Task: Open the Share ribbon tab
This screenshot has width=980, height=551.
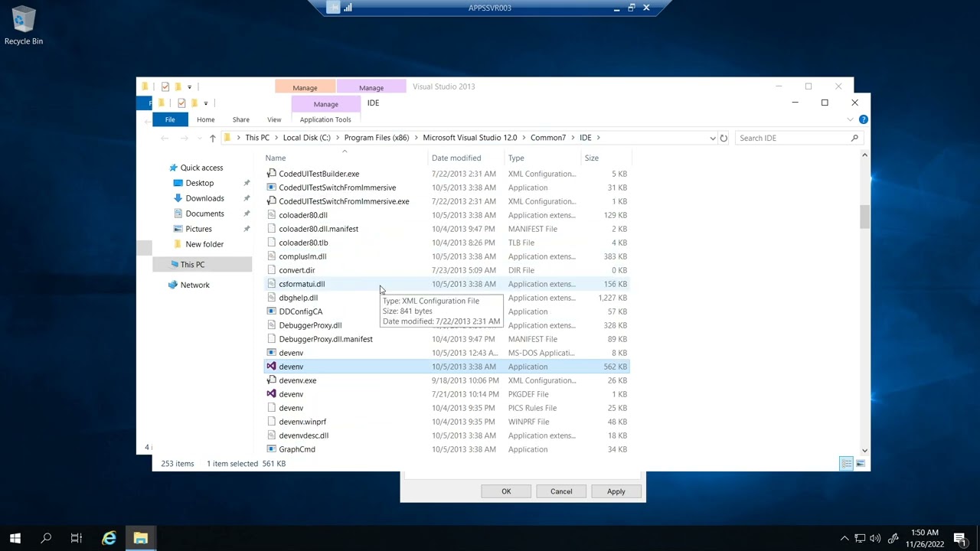Action: point(240,119)
